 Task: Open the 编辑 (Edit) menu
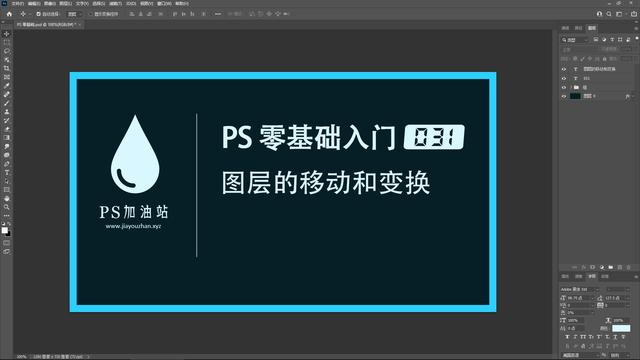[x=34, y=3]
